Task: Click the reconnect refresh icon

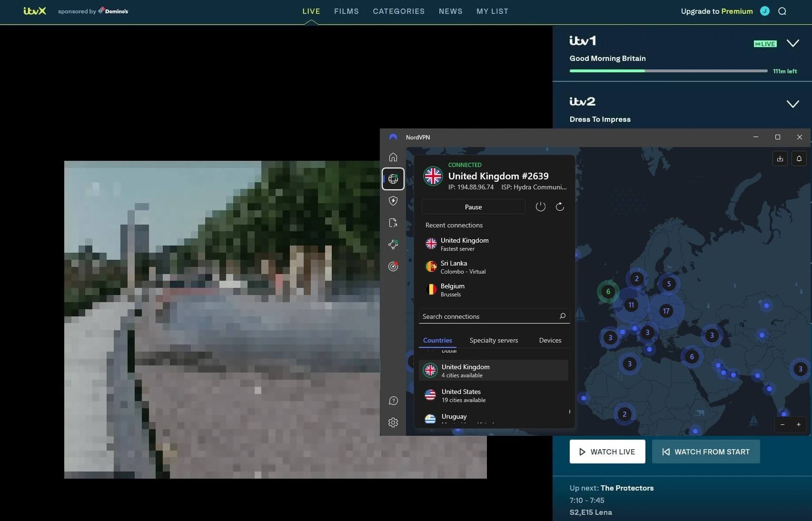Action: click(x=560, y=206)
